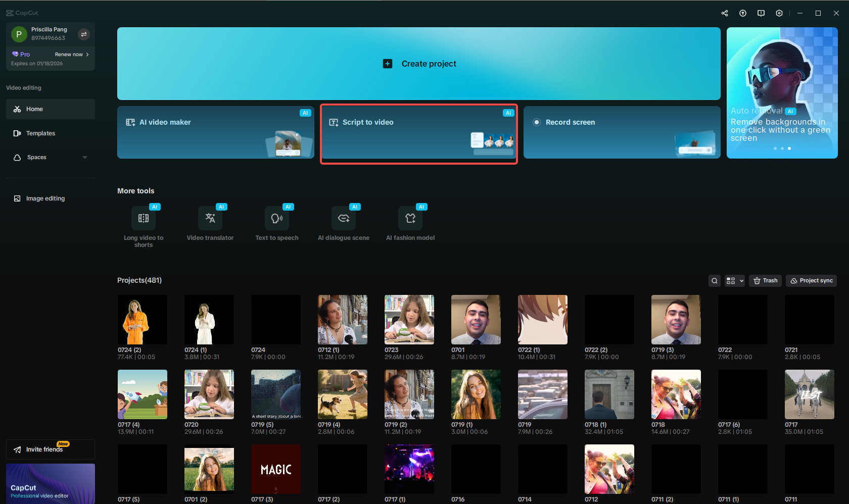Screen dimensions: 849x504
Task: Expand the Spaces section
Action: click(85, 157)
